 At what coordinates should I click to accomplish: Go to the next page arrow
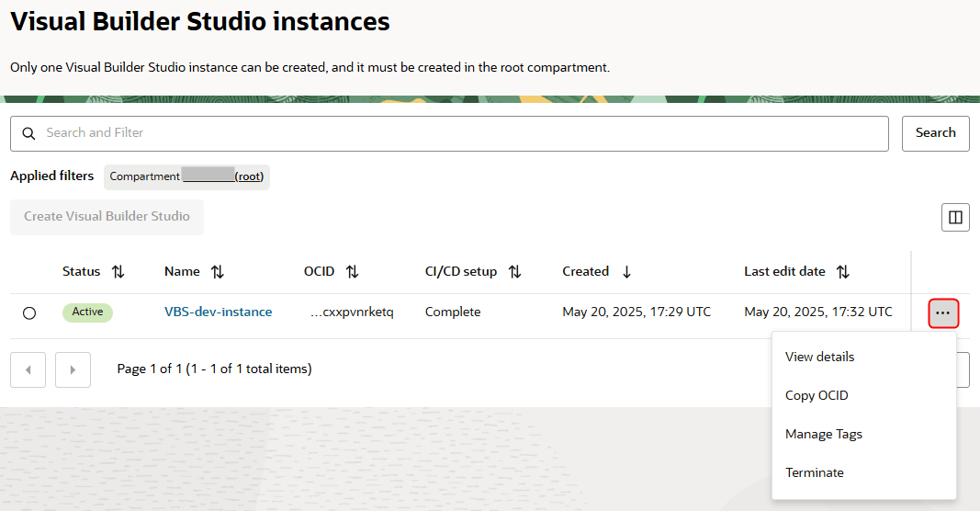coord(73,369)
